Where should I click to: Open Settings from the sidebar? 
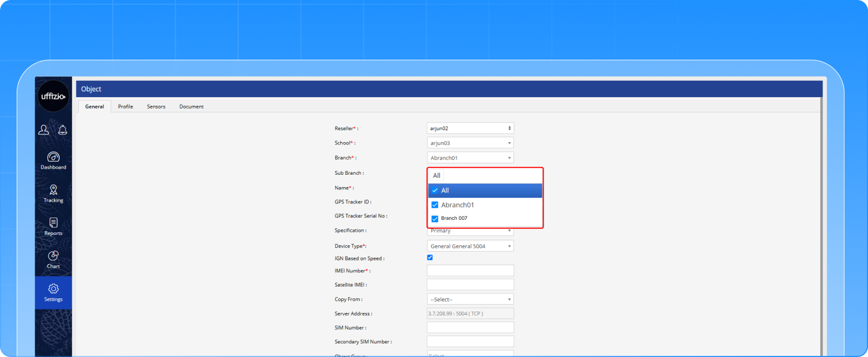tap(53, 292)
